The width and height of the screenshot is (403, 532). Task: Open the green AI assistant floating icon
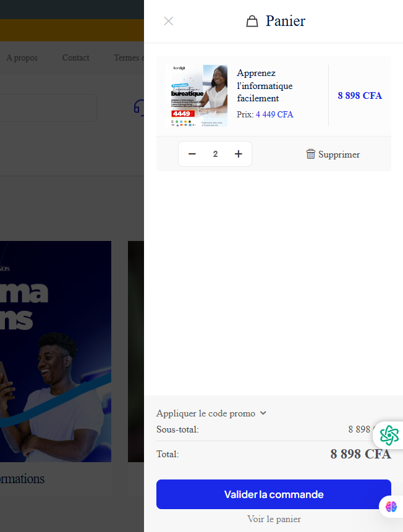[x=389, y=435]
